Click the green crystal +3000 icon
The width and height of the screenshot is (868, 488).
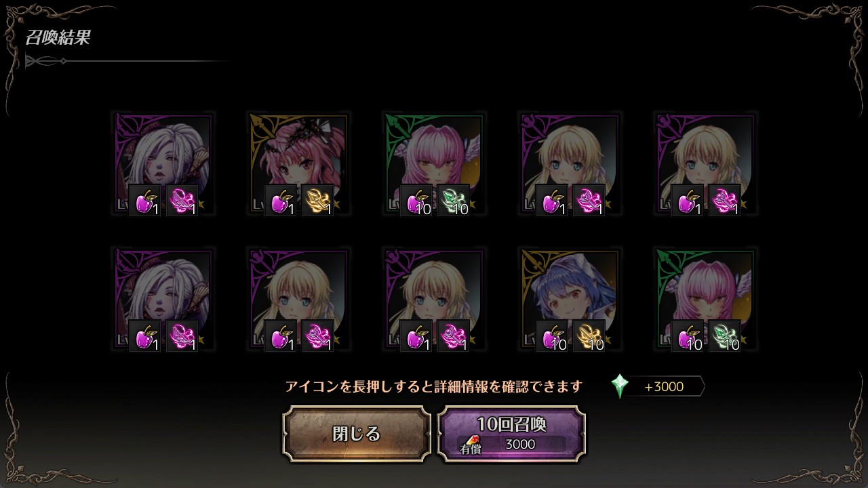[x=620, y=386]
